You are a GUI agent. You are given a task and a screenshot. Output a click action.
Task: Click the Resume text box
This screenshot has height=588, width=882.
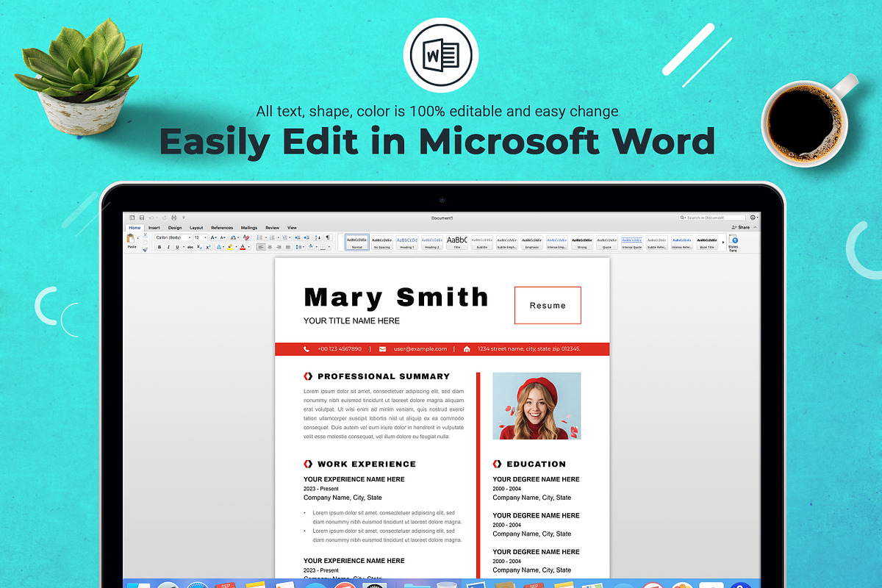548,305
